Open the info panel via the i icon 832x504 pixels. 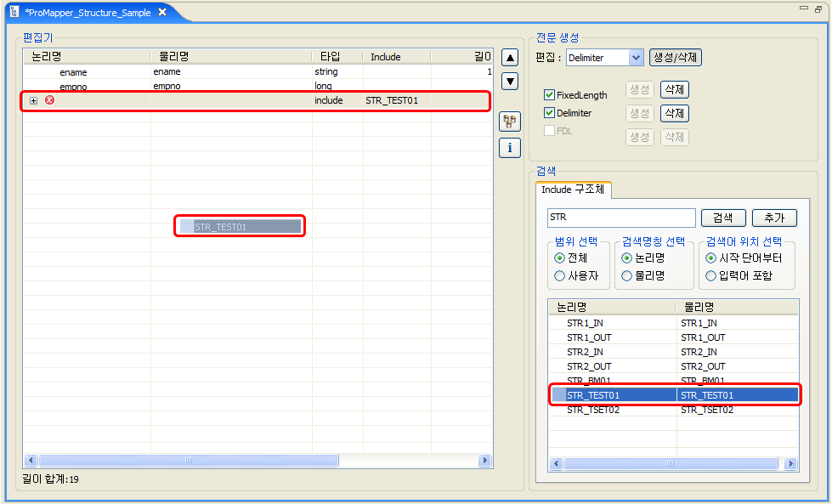[x=509, y=148]
